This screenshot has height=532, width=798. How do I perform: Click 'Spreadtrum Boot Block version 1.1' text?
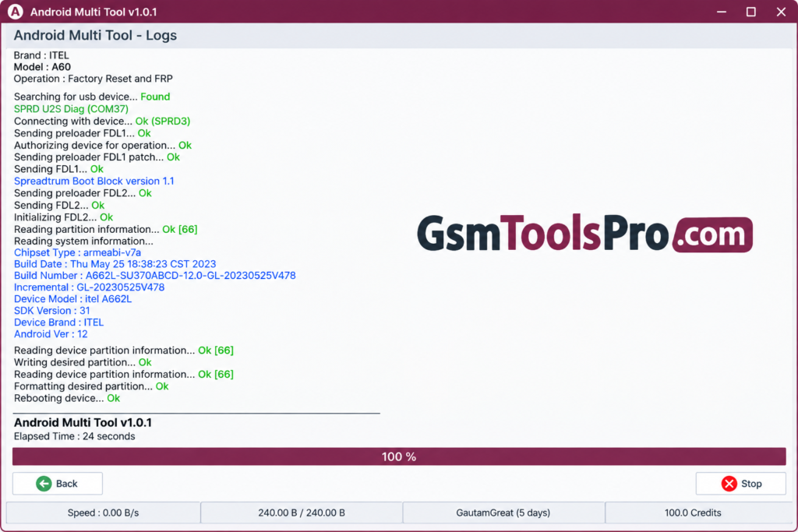[94, 181]
